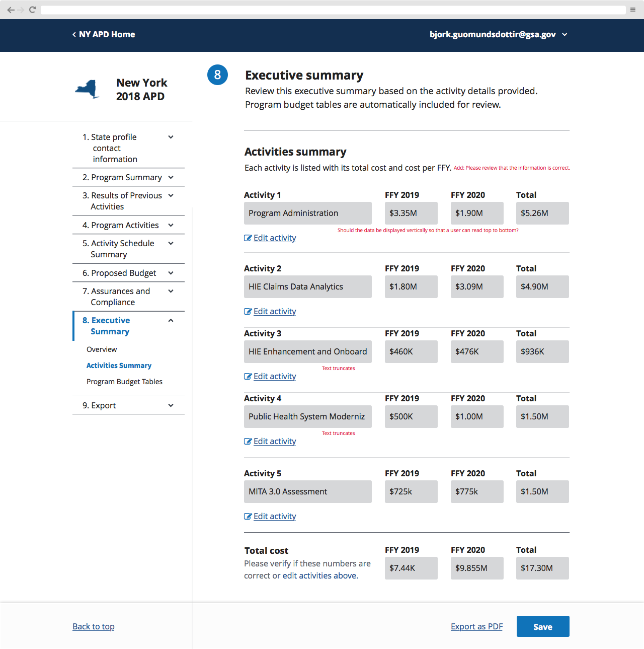Image resolution: width=644 pixels, height=649 pixels.
Task: Expand the Program Activities section
Action: click(171, 225)
